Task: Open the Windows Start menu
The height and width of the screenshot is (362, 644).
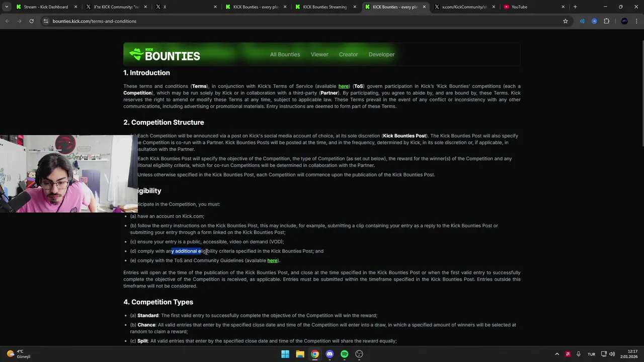Action: 285,354
